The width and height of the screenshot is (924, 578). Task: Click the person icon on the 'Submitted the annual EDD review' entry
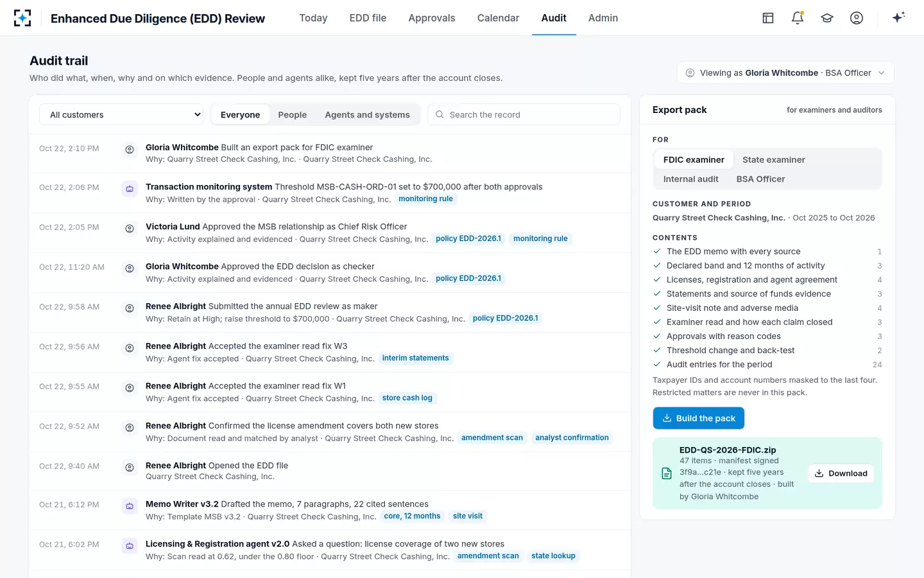[130, 308]
